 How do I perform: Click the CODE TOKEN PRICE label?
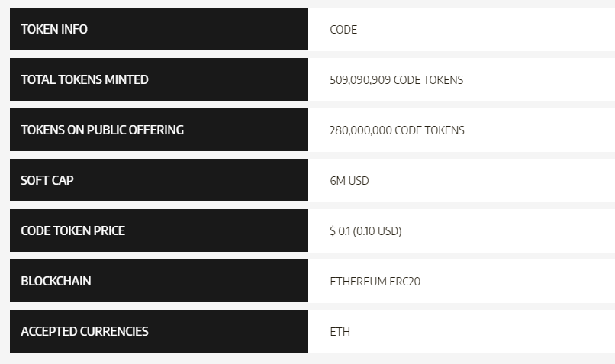72,230
